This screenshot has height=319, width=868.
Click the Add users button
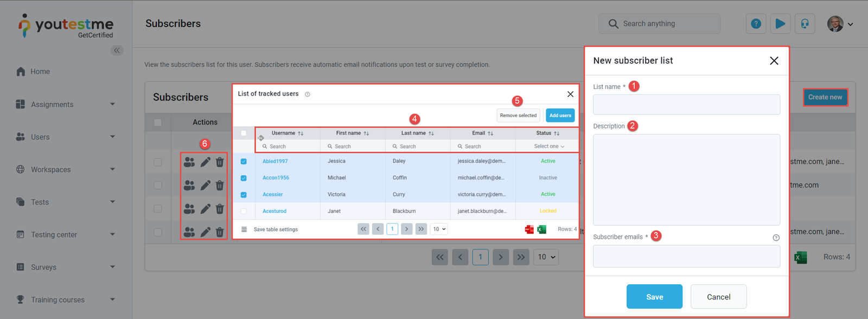[560, 116]
